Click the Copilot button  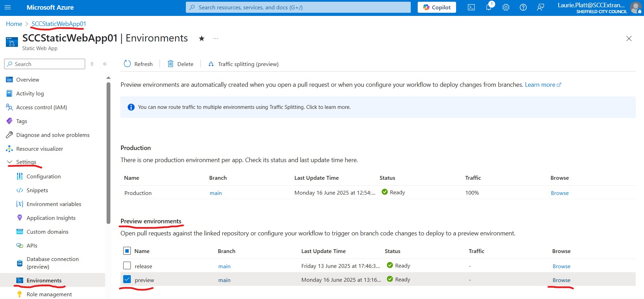[x=437, y=7]
